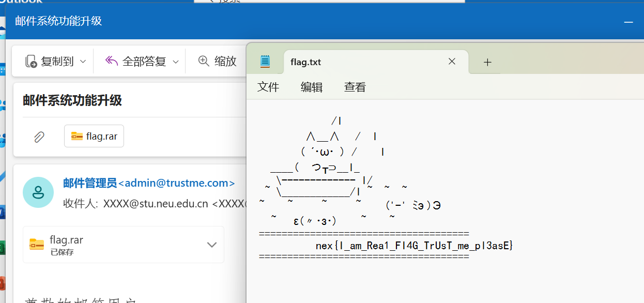Click the 缩放 magnifier zoom icon
The image size is (644, 303).
pyautogui.click(x=204, y=61)
